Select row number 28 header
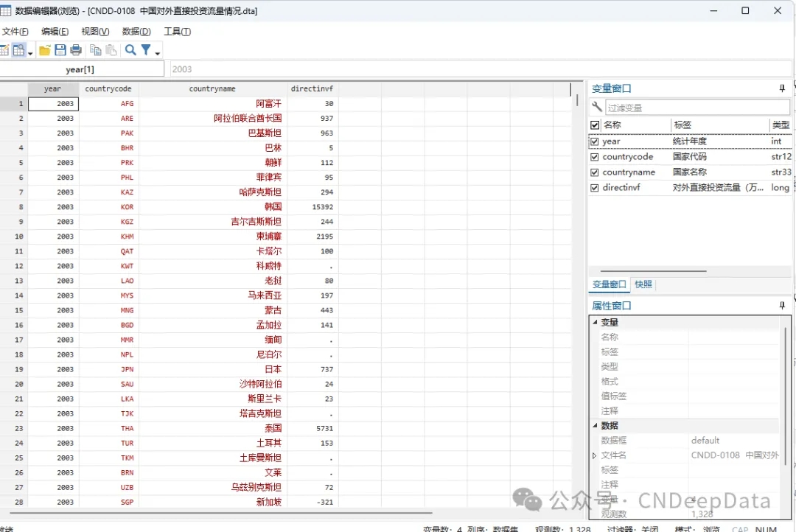Viewport: 796px width, 532px height. pos(14,502)
